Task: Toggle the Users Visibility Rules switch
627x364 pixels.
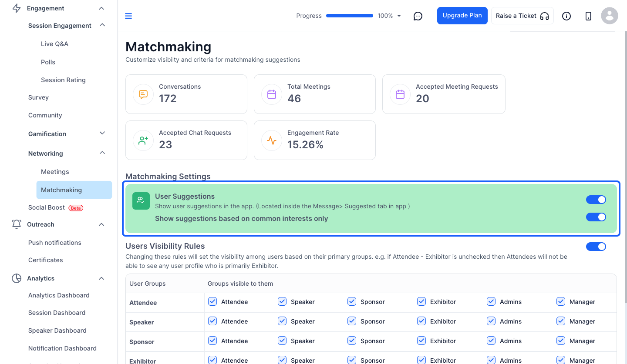Action: (596, 247)
